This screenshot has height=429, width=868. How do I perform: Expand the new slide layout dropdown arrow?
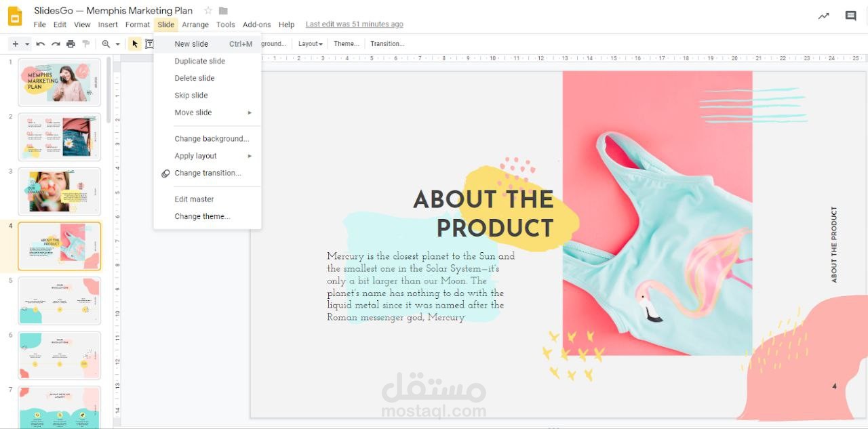click(x=27, y=44)
